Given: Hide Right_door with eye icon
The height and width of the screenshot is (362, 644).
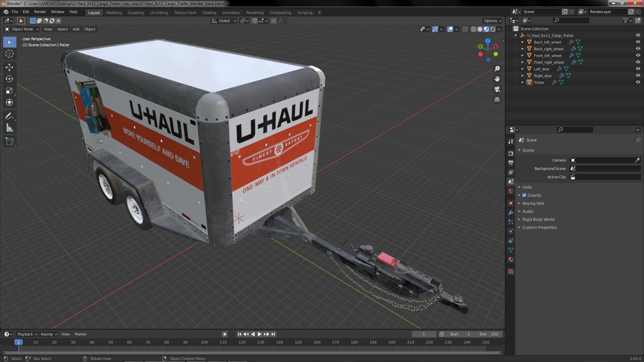Looking at the screenshot, I should tap(638, 76).
